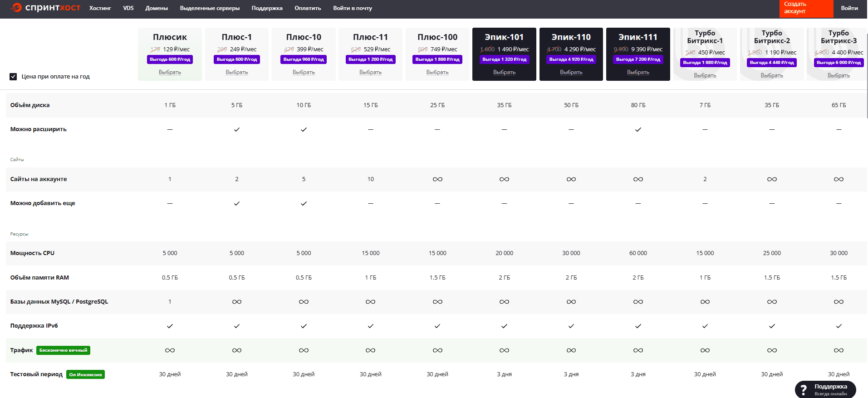
Task: Click the Войти link in the header
Action: (x=849, y=8)
